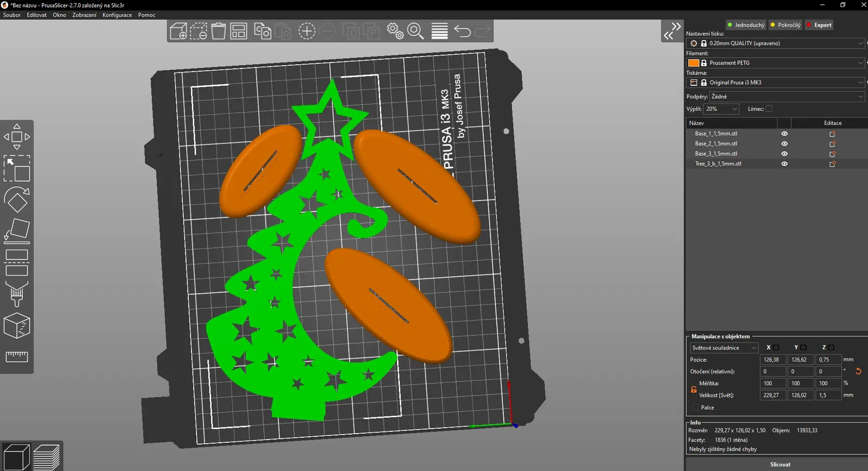Image resolution: width=868 pixels, height=471 pixels.
Task: Click the Pozice X field 126,38
Action: [x=773, y=360]
